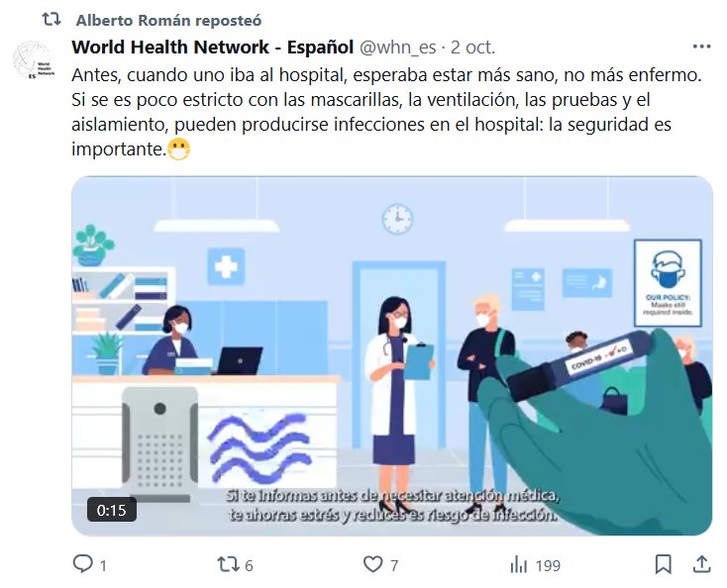Play the hospital animation video
The height and width of the screenshot is (588, 727).
[x=392, y=355]
